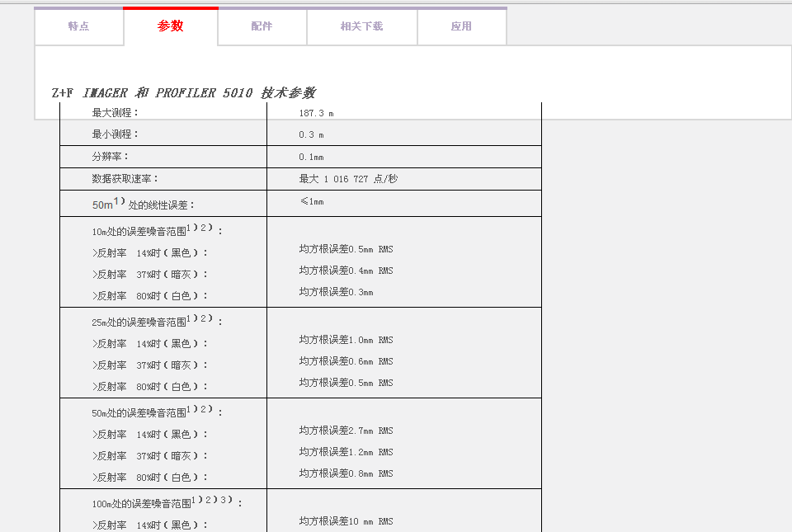Click the 100m处的误差噪音范围 heading
The image size is (792, 532).
[167, 501]
